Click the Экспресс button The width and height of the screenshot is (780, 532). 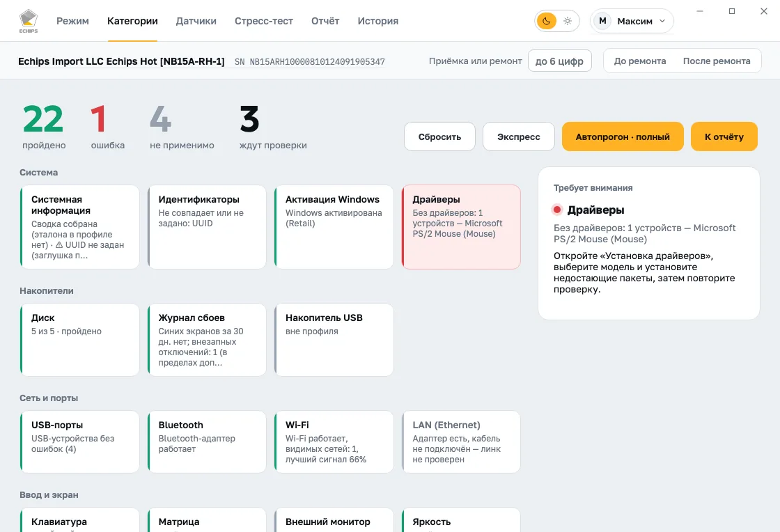[518, 136]
